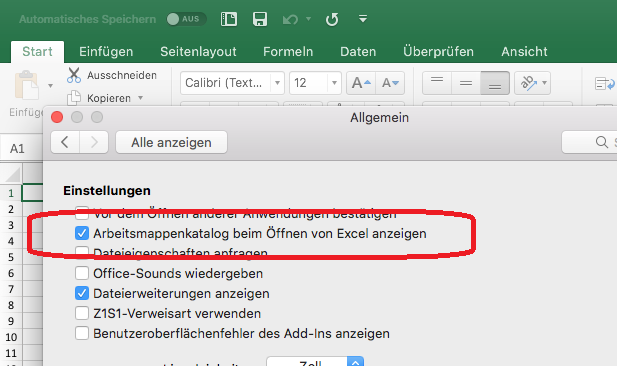
Task: Click the redo circular arrow icon
Action: point(332,19)
